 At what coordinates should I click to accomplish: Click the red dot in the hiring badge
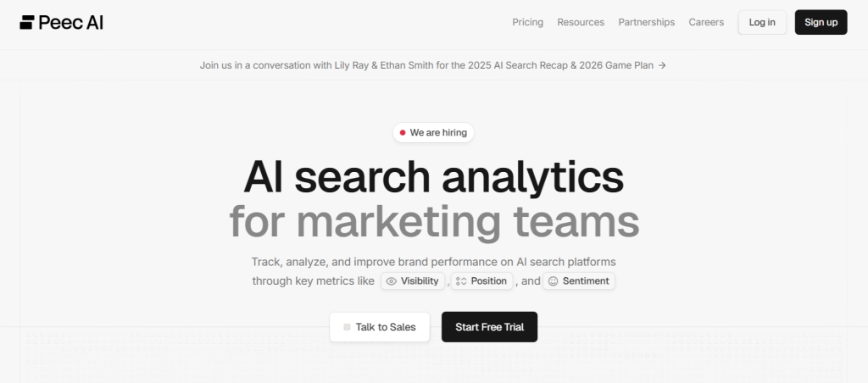point(403,133)
